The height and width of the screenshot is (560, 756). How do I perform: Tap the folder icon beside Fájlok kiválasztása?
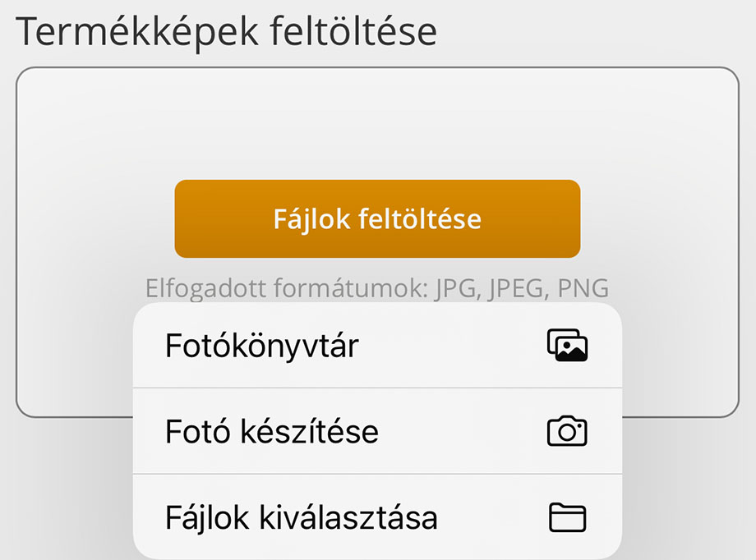(568, 517)
